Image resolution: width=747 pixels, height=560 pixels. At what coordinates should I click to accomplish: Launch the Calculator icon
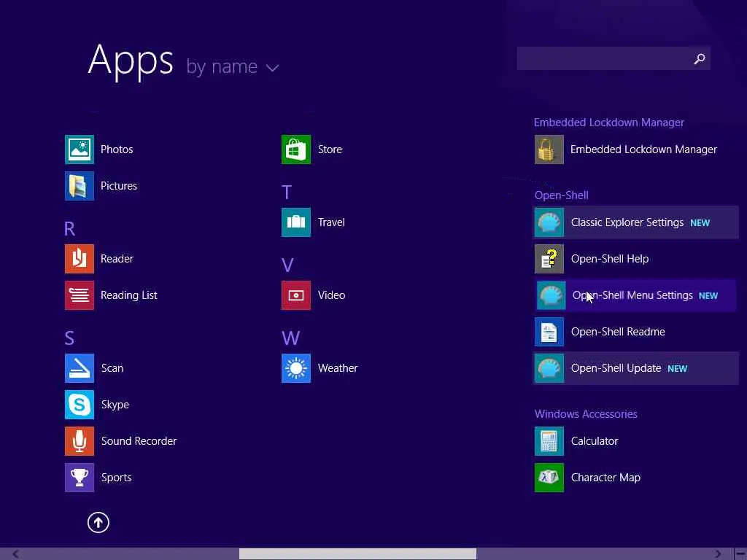point(549,441)
